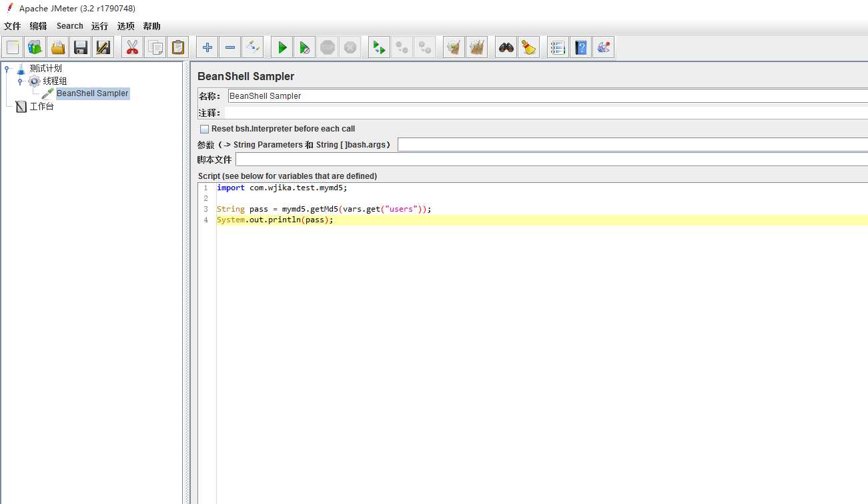The height and width of the screenshot is (504, 868).
Task: Paste with the clipboard toolbar icon
Action: [177, 47]
